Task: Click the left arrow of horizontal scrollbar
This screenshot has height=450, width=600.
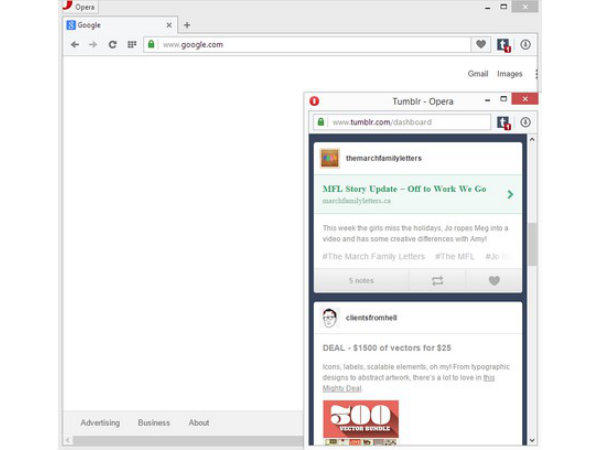Action: pos(68,440)
